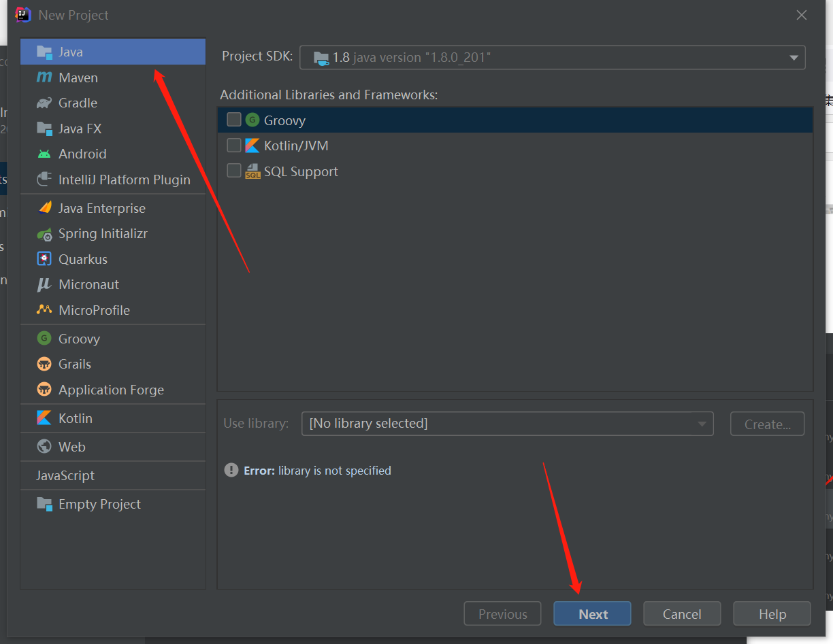Viewport: 833px width, 644px height.
Task: Click the Spring Initializr leaf icon
Action: point(44,234)
